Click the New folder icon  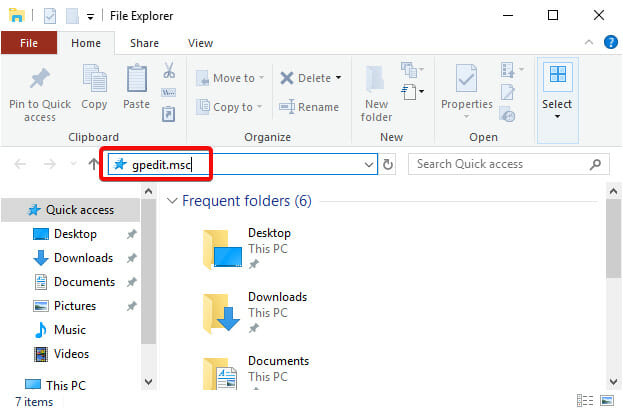click(375, 78)
